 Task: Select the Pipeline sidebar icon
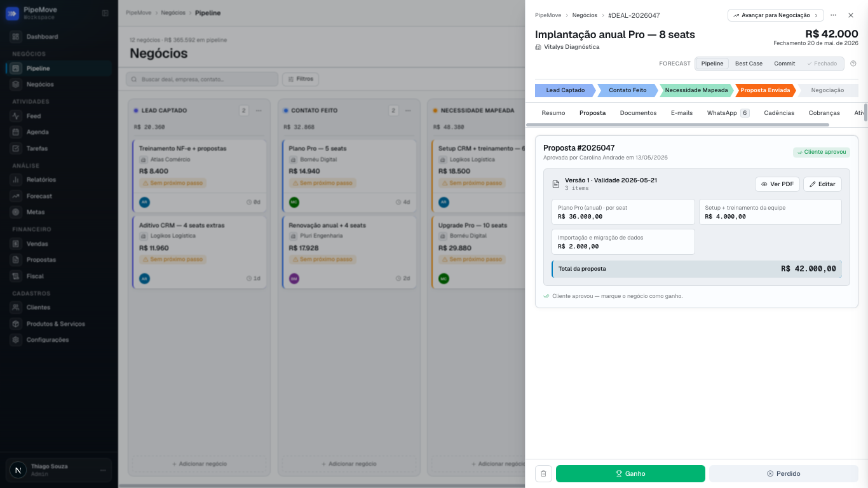tap(16, 69)
